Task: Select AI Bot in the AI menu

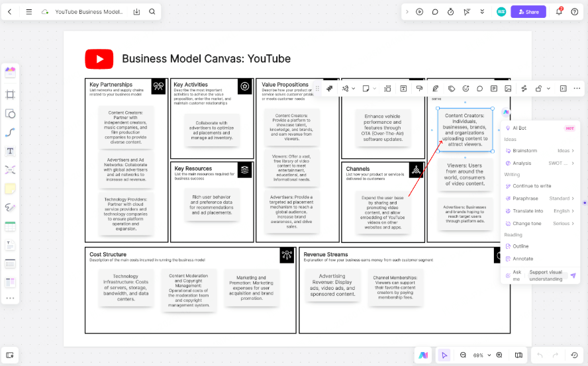Action: click(540, 128)
